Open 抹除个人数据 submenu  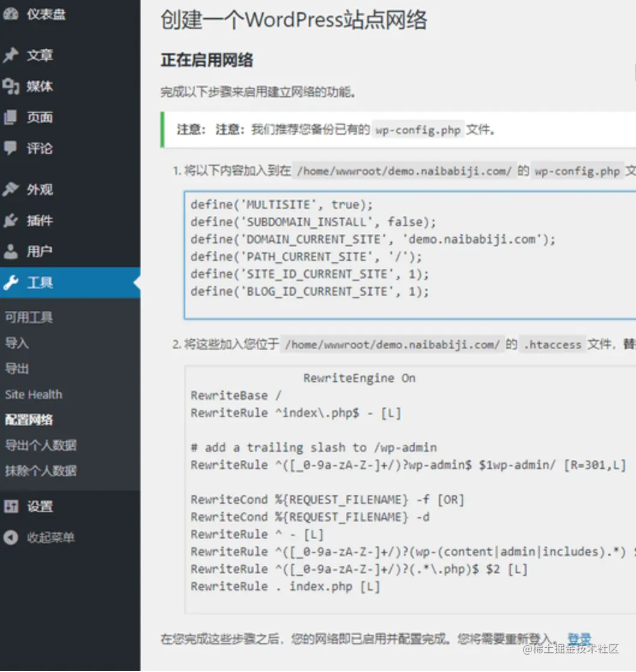[41, 471]
